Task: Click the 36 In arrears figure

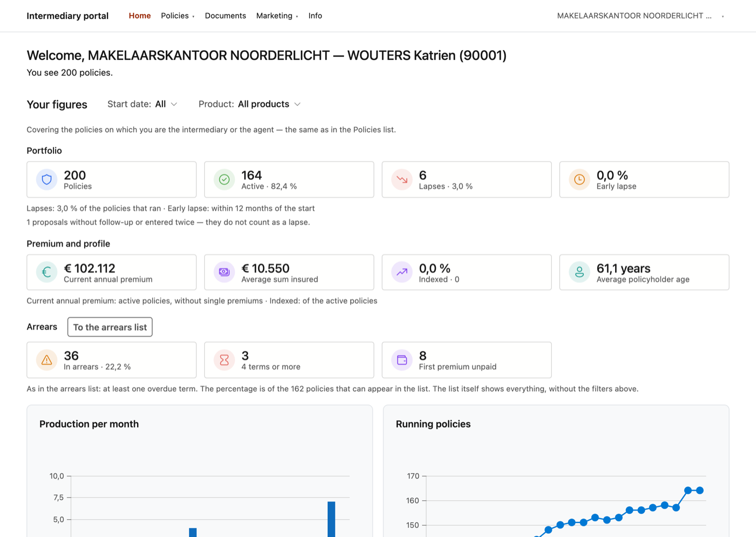Action: tap(71, 356)
